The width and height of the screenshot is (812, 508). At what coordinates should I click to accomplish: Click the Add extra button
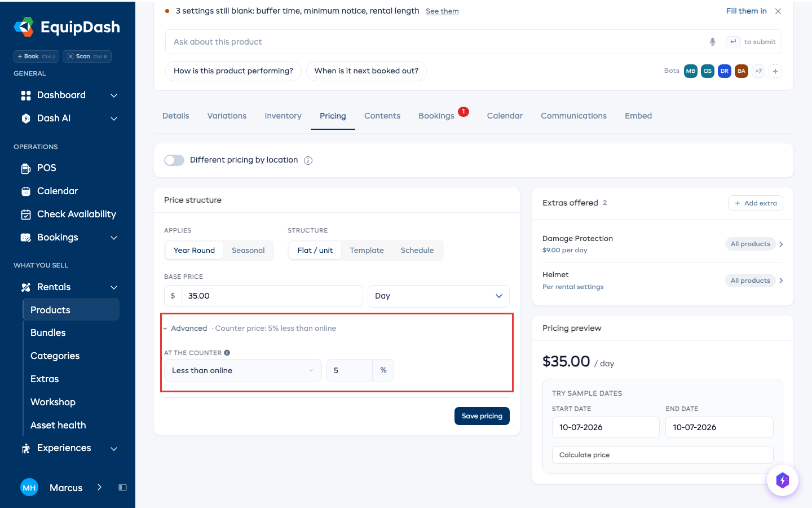(756, 203)
